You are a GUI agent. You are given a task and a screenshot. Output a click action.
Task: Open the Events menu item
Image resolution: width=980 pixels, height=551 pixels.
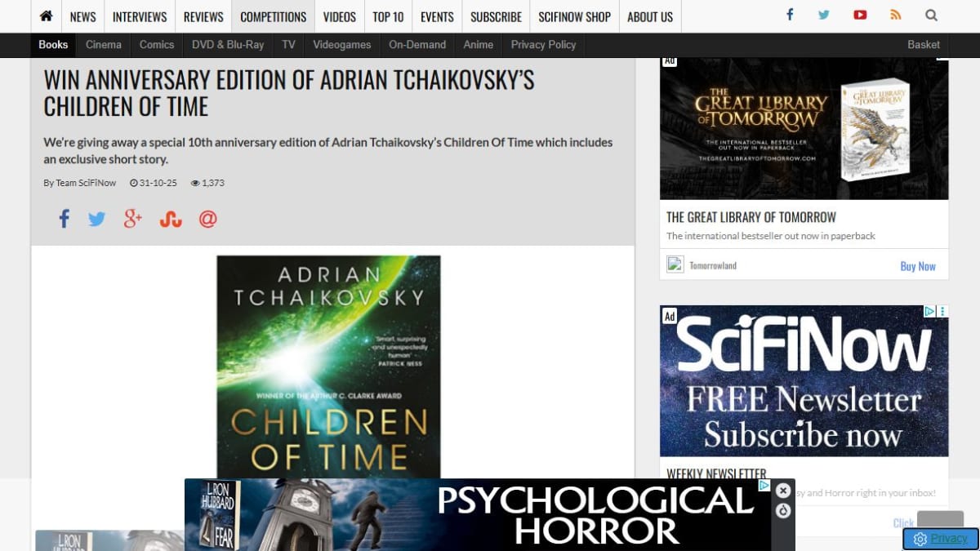click(x=437, y=16)
